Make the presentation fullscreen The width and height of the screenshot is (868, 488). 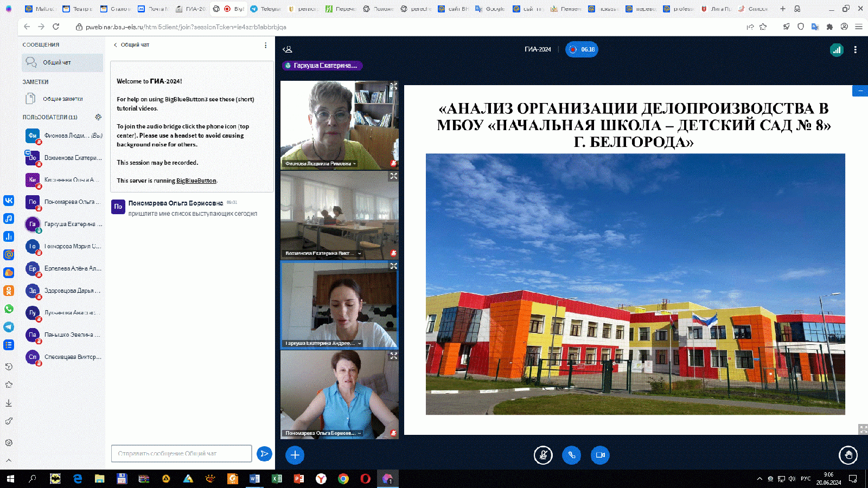[863, 429]
